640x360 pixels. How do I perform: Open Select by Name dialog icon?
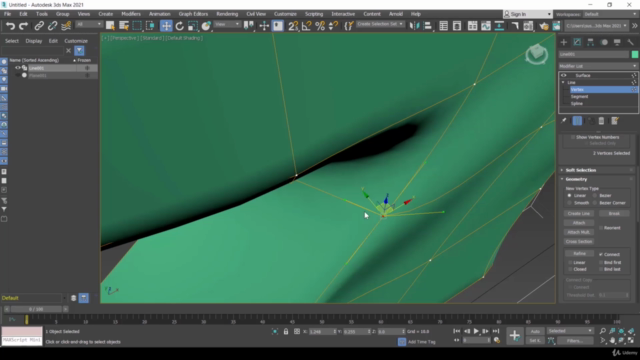pyautogui.click(x=124, y=26)
